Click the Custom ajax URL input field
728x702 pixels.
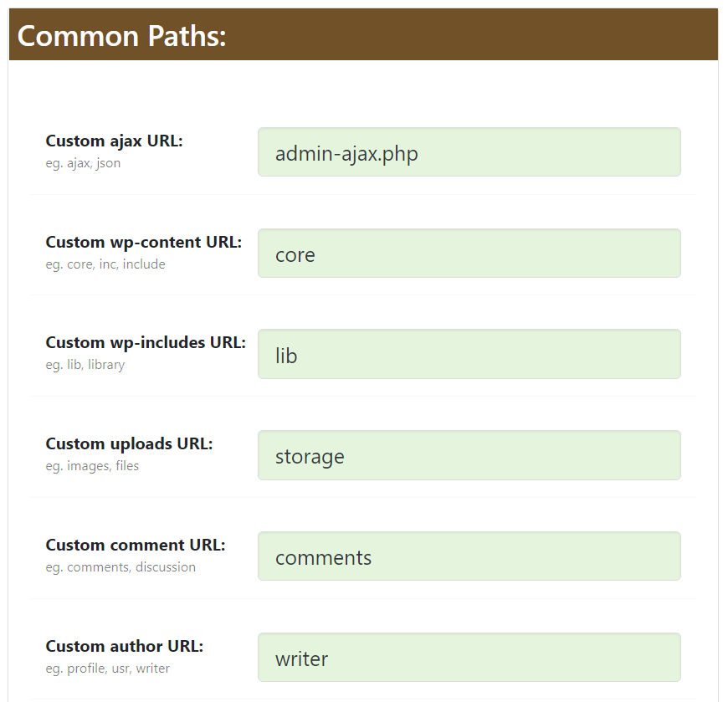[x=469, y=152]
